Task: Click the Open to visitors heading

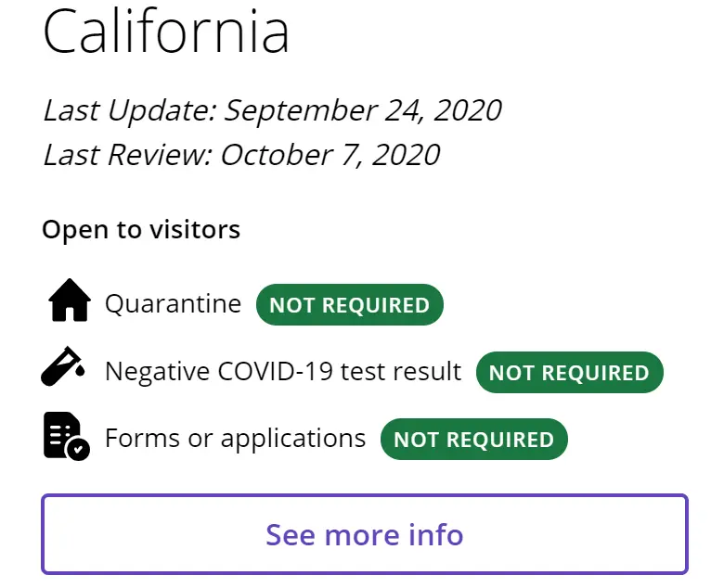Action: click(x=141, y=229)
